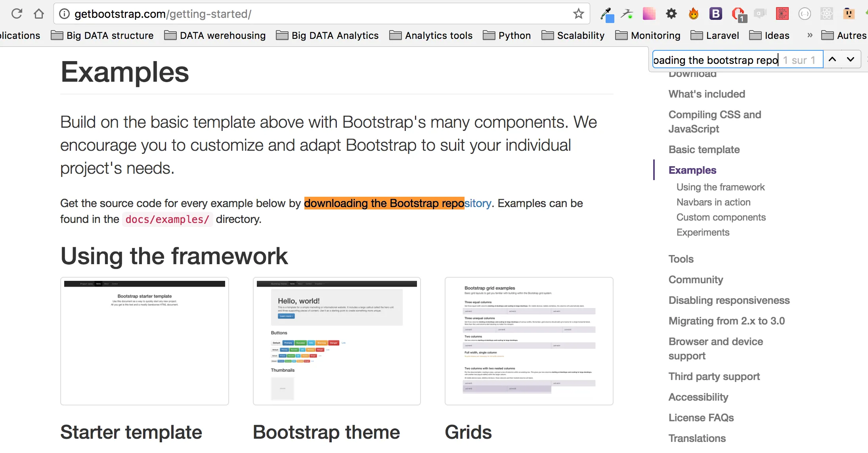Open the React atom extension icon

coord(826,14)
